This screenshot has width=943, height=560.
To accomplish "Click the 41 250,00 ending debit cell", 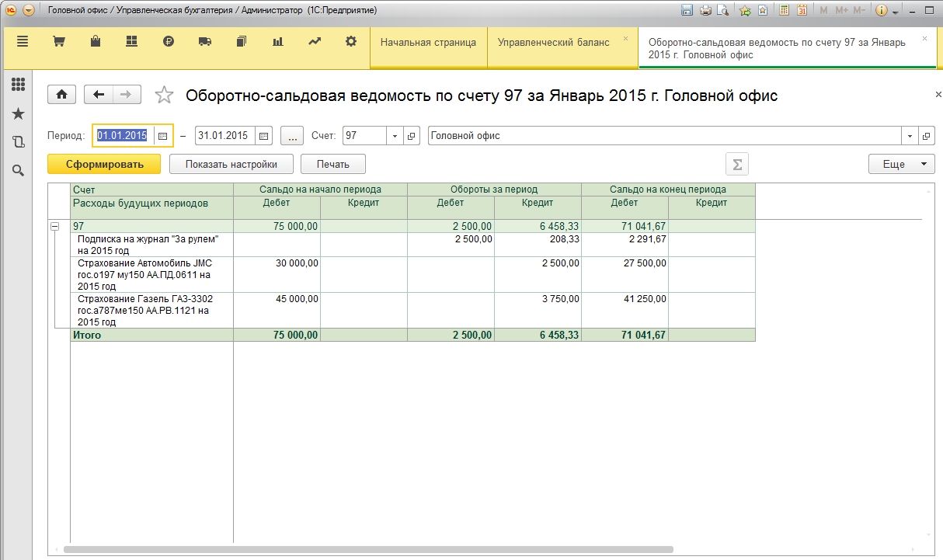I will pyautogui.click(x=625, y=310).
